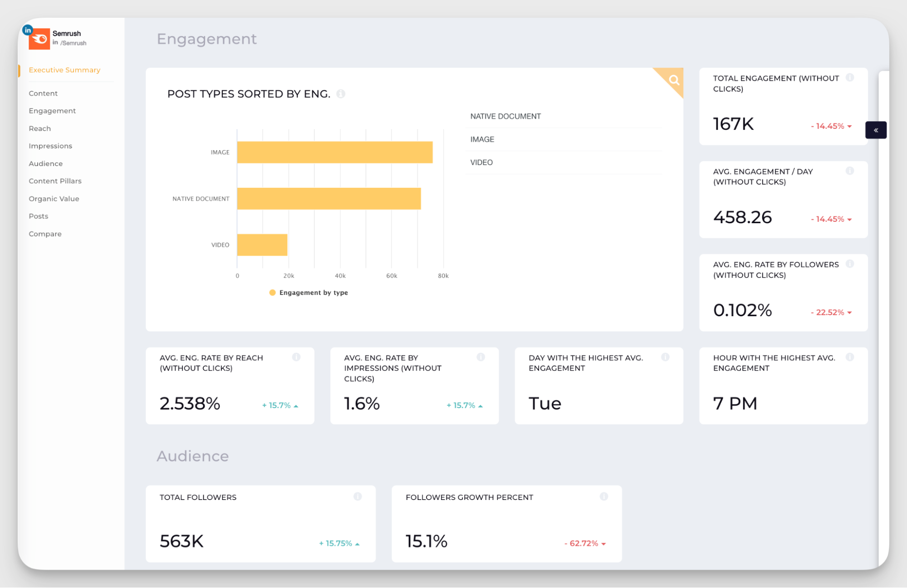The width and height of the screenshot is (907, 588).
Task: Collapse the right side panel chevron
Action: pyautogui.click(x=876, y=130)
